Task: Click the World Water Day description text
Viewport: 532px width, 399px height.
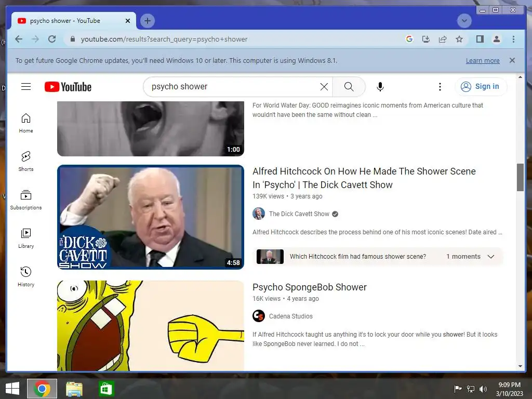Action: 367,110
